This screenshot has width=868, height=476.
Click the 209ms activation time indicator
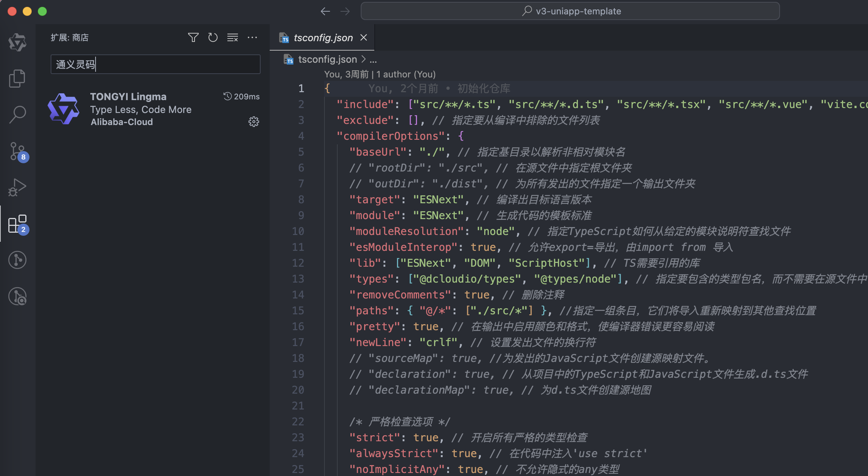[x=242, y=97]
